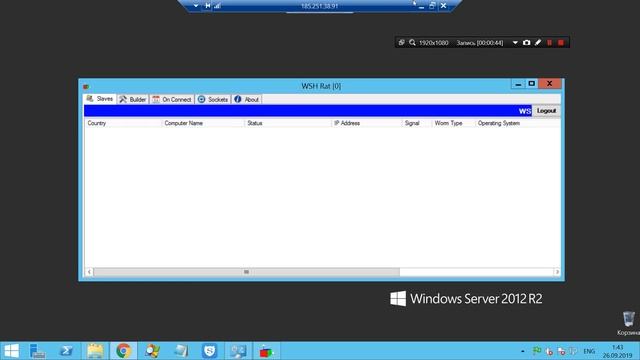The image size is (640, 360).
Task: Click the Operating System column header
Action: point(518,123)
